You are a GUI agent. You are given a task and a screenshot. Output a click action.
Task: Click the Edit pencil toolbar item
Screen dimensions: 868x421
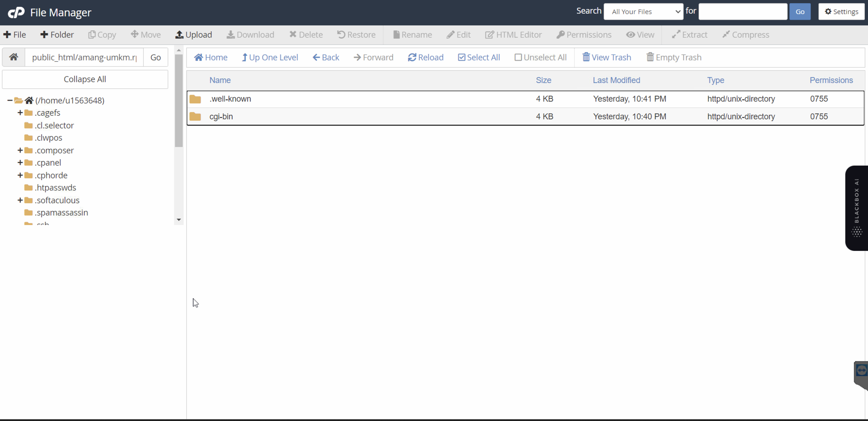459,35
